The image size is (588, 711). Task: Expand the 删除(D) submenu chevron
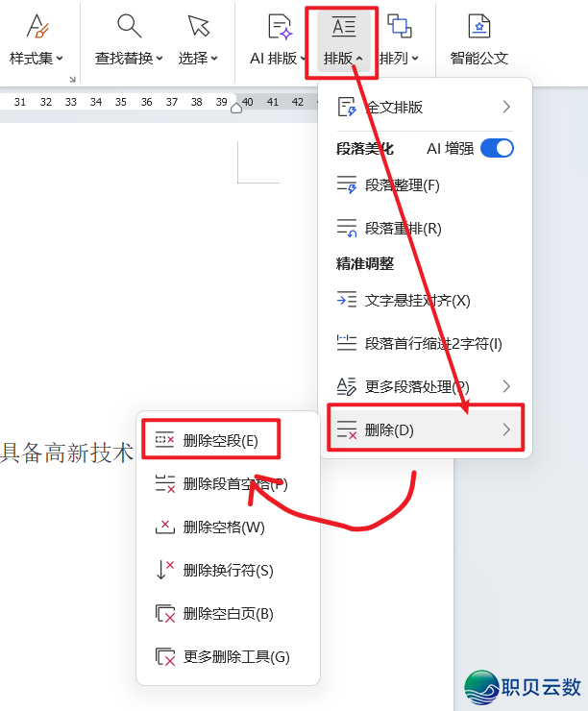506,429
